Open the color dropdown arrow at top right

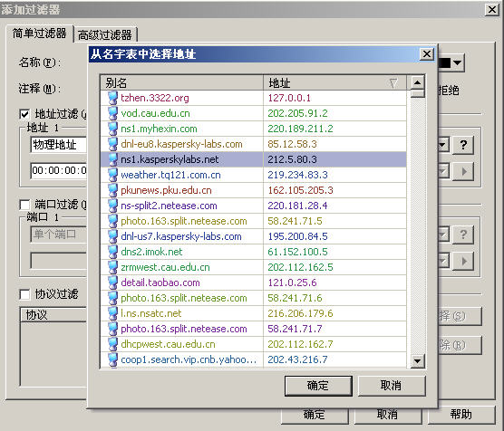click(458, 62)
